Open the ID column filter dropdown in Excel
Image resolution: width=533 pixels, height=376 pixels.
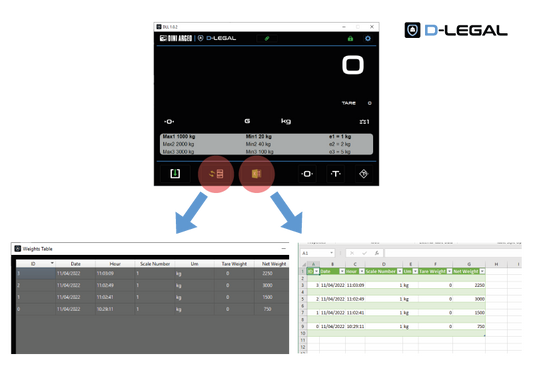point(316,271)
